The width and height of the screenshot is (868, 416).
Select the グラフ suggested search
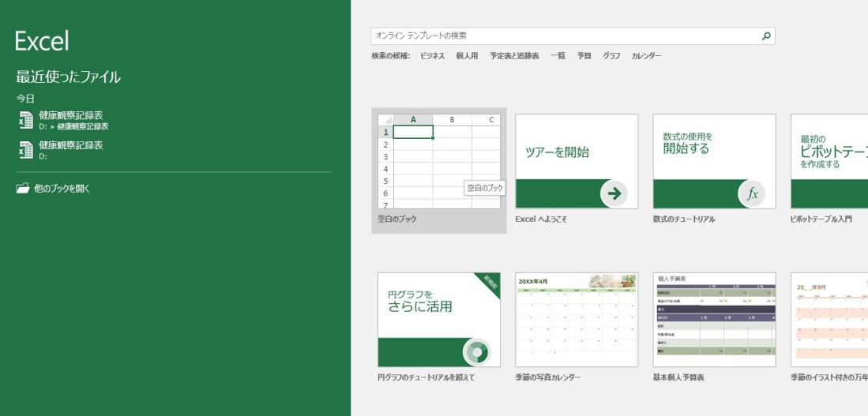[x=611, y=56]
